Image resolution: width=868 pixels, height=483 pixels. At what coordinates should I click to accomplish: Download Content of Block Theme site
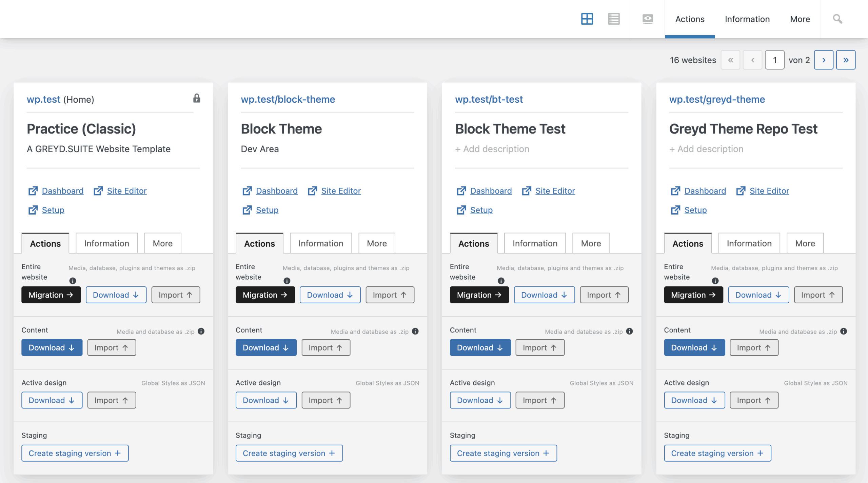click(x=266, y=347)
